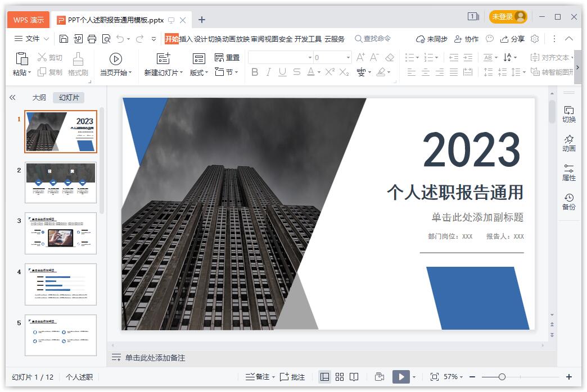Switch to the 插入 ribbon tab
Viewport: 587px width, 392px height.
[186, 39]
